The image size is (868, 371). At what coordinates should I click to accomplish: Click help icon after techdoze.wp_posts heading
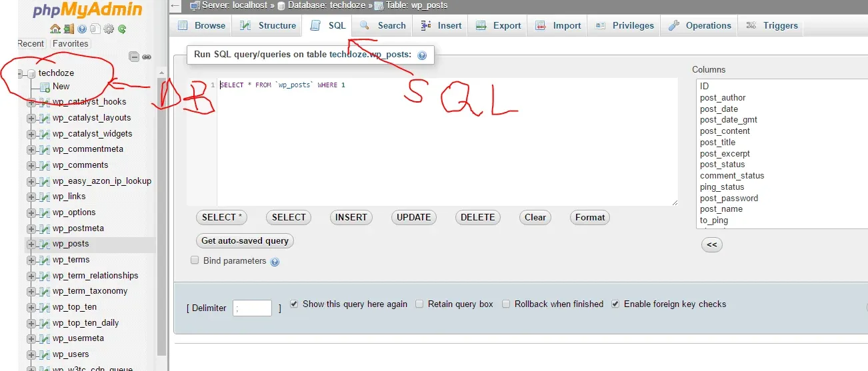421,55
